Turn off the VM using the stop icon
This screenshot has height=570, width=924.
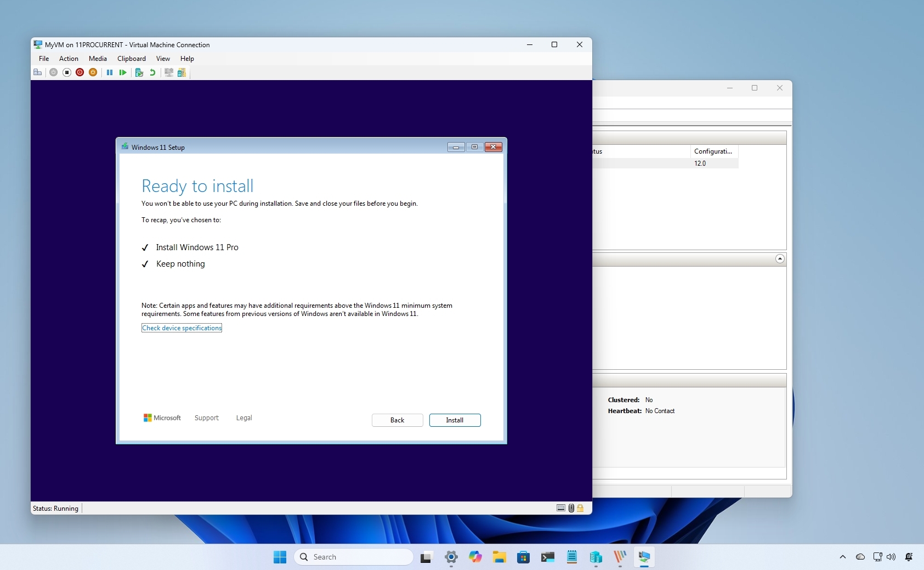coord(67,72)
